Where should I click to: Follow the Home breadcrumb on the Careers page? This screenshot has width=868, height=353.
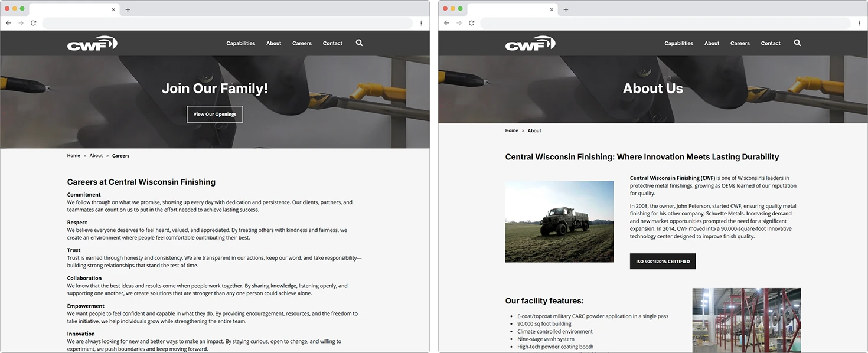click(73, 155)
